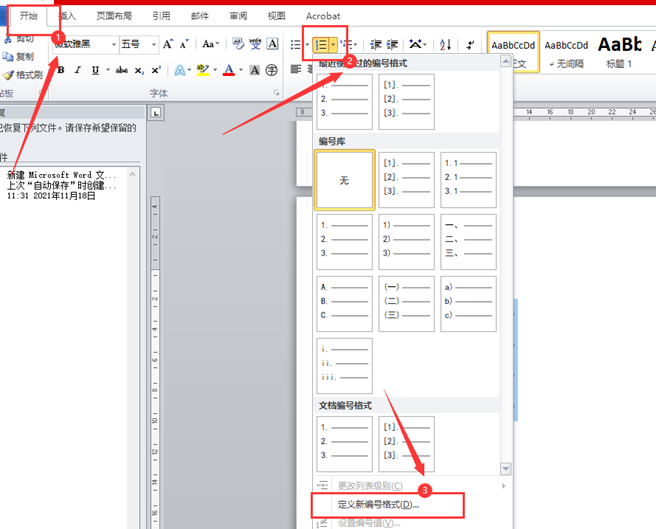
Task: Expand the highlight color arrow
Action: 215,70
